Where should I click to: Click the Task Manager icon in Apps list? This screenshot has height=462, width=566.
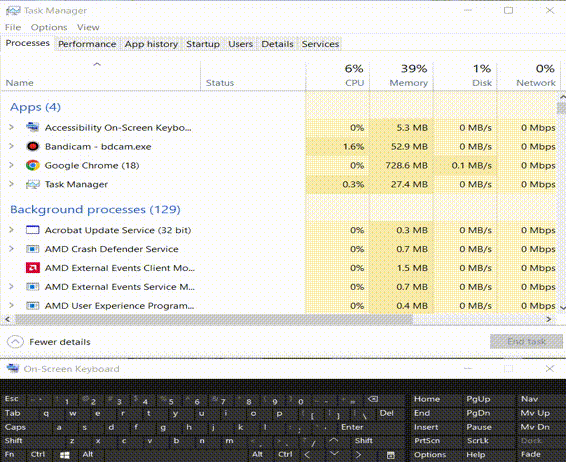click(x=32, y=184)
